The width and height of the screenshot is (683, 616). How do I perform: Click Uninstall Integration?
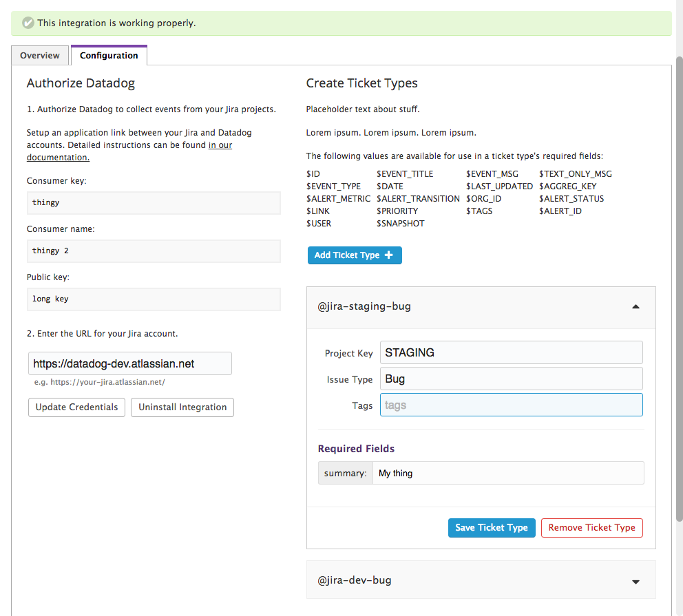point(182,407)
